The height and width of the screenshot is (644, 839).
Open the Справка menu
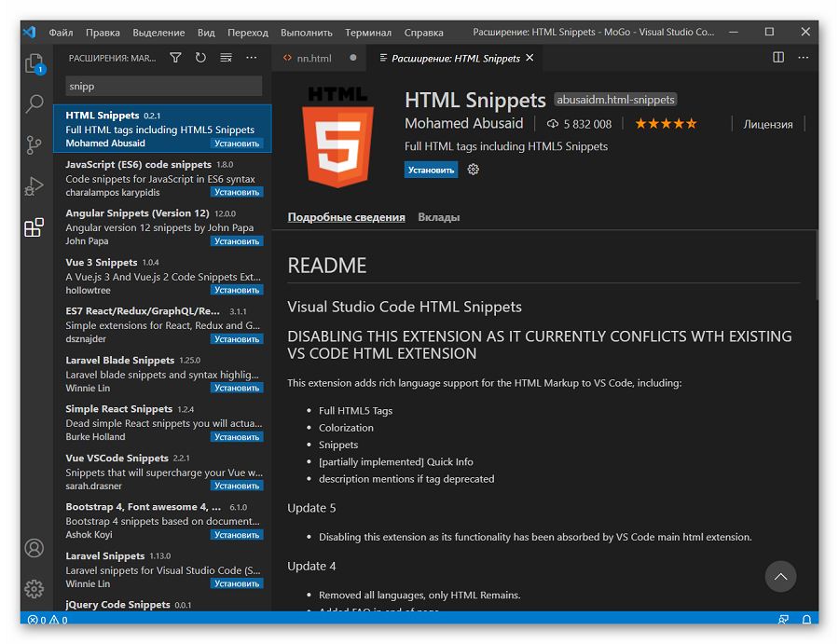pyautogui.click(x=424, y=33)
